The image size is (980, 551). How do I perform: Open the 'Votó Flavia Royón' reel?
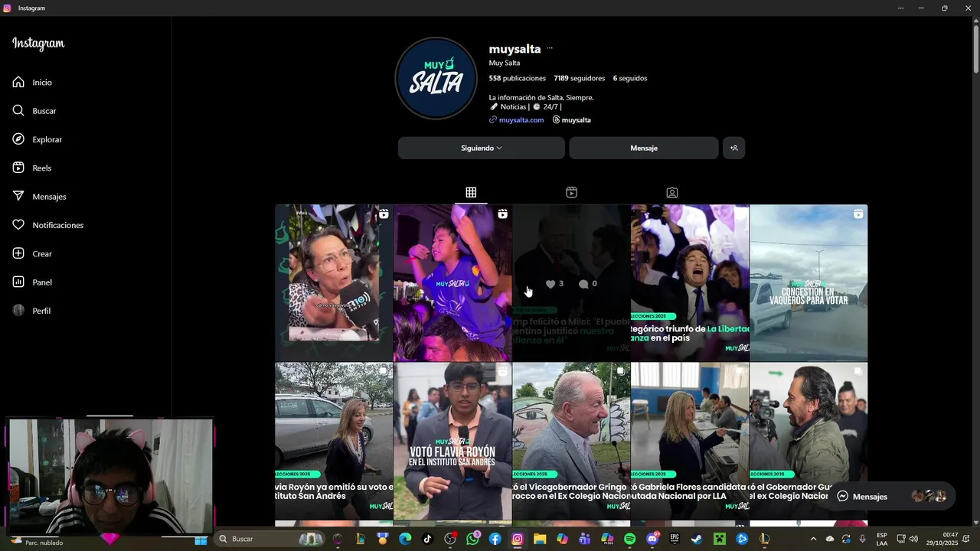pyautogui.click(x=452, y=441)
